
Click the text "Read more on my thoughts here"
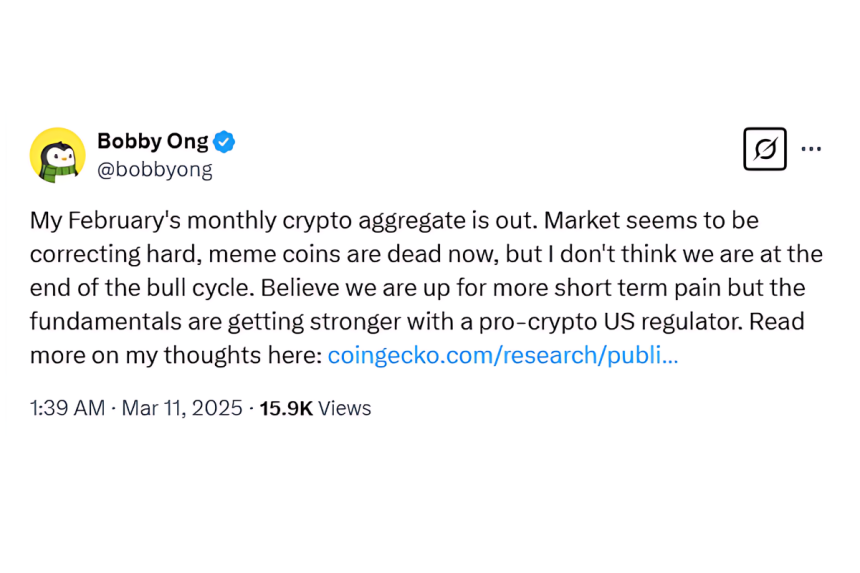pos(178,355)
